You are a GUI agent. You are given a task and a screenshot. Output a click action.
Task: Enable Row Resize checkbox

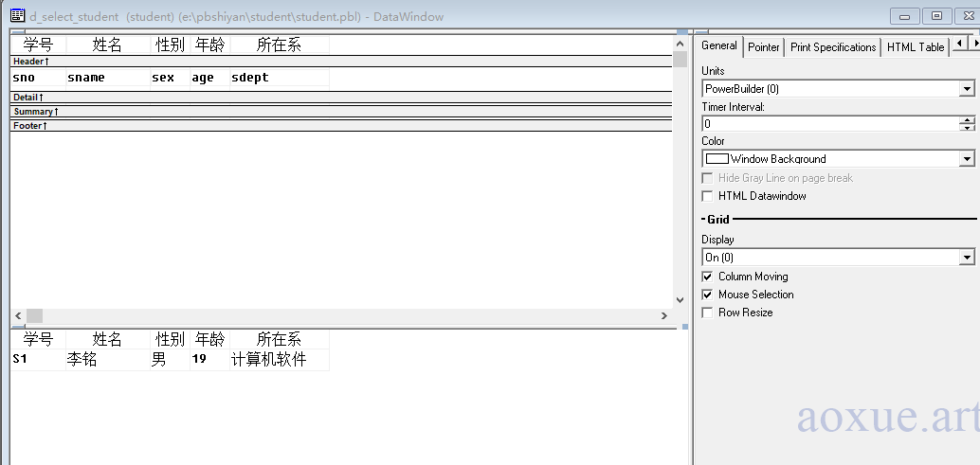[707, 313]
